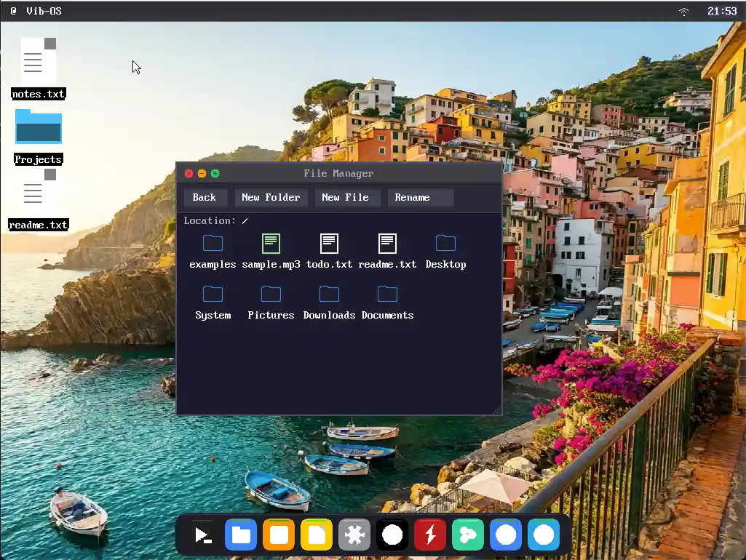The image size is (746, 560).
Task: Open todo.txt in the File Manager
Action: tap(329, 251)
